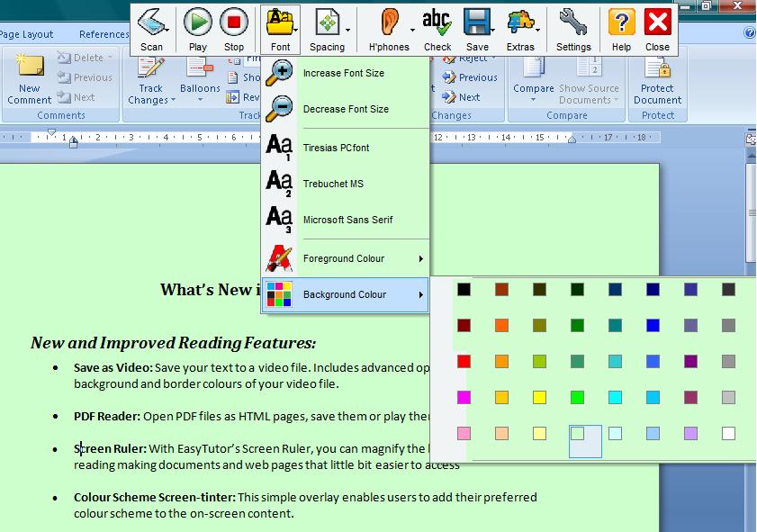Select Microsoft Sans Serif font option
Viewport: 757px width, 532px height.
tap(345, 220)
